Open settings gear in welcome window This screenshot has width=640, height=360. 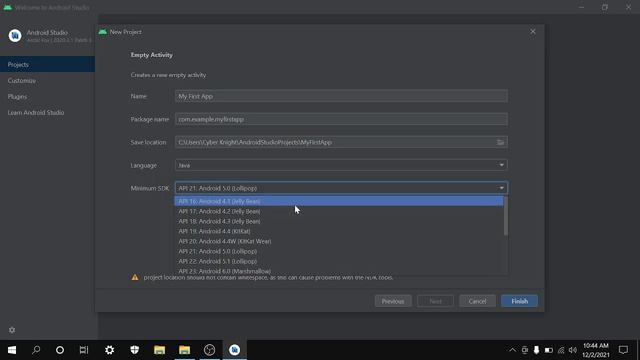click(12, 330)
